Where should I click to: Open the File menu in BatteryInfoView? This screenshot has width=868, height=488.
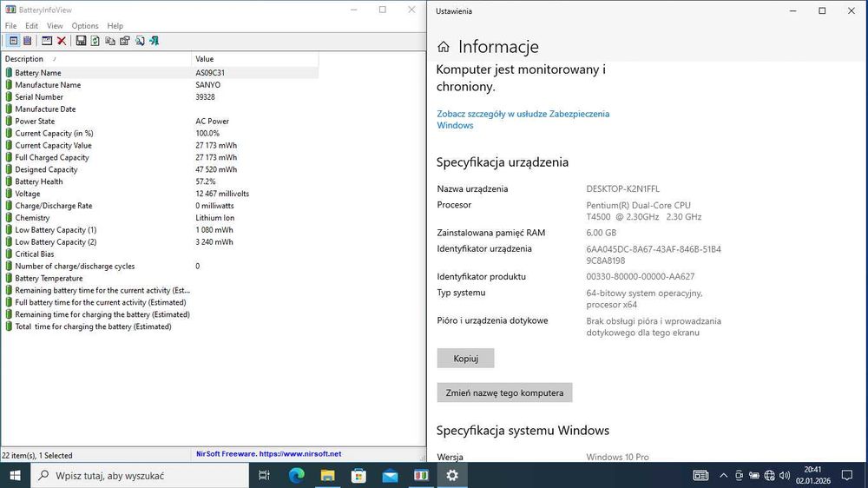pyautogui.click(x=10, y=25)
